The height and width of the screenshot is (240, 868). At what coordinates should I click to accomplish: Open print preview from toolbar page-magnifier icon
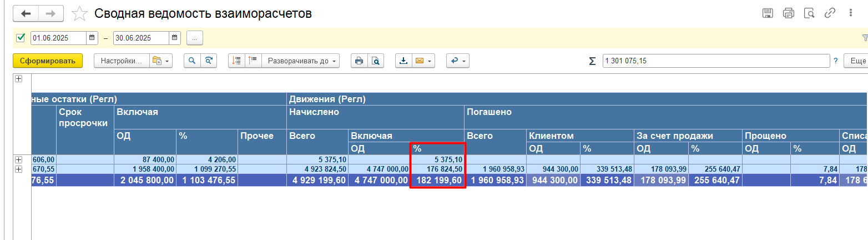pos(376,61)
